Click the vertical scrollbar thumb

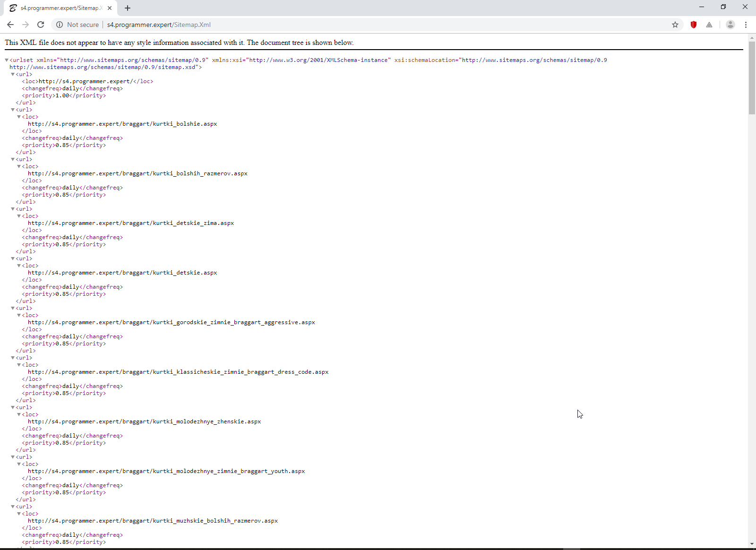point(752,78)
